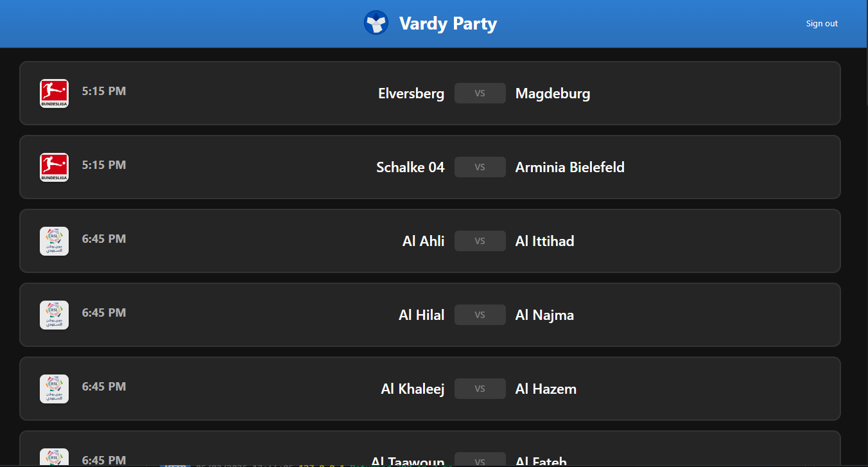Click 5:15 PM time on Elversberg match

click(x=104, y=91)
